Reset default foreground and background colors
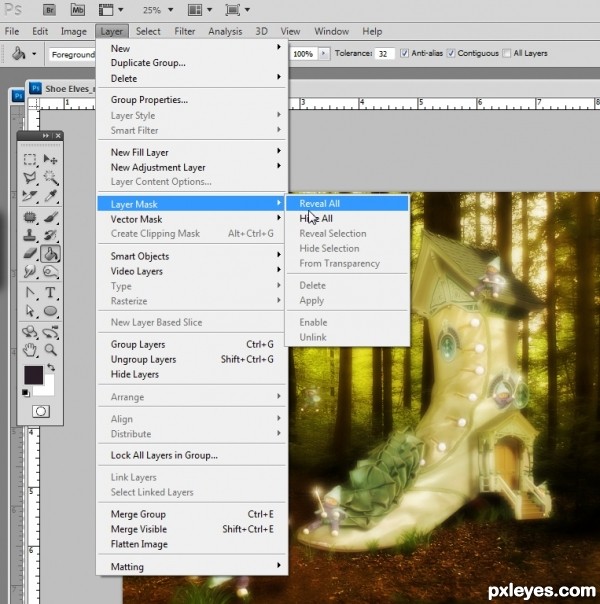Image resolution: width=600 pixels, height=604 pixels. [26, 393]
